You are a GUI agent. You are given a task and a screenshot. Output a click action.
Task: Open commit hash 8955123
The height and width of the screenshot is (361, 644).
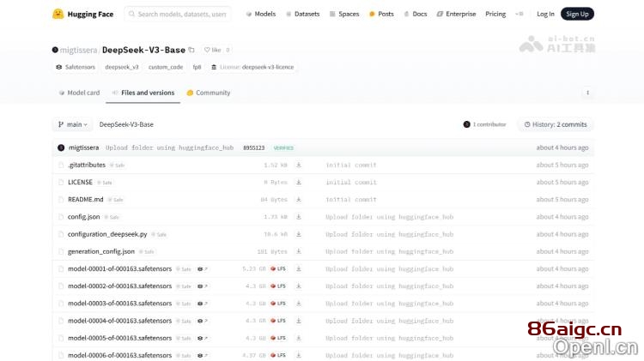254,147
